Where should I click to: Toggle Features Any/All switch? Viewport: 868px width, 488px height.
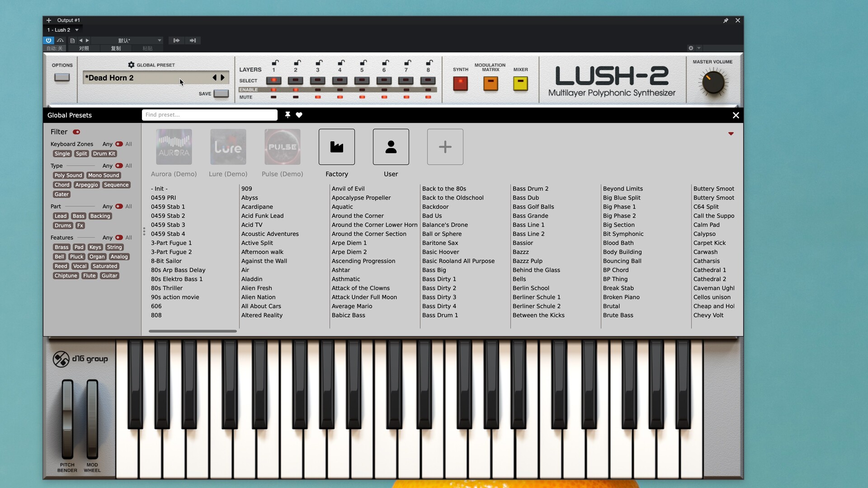point(119,238)
